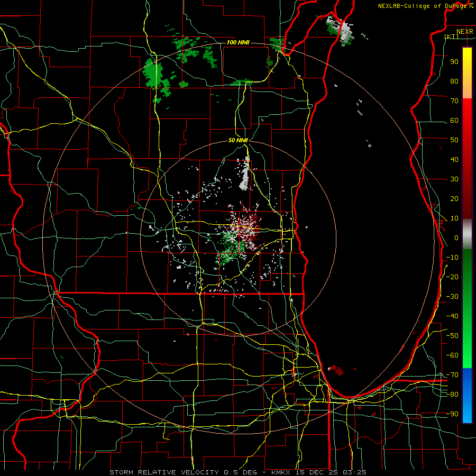Click the gray zero-velocity segment of color scale

467,234
